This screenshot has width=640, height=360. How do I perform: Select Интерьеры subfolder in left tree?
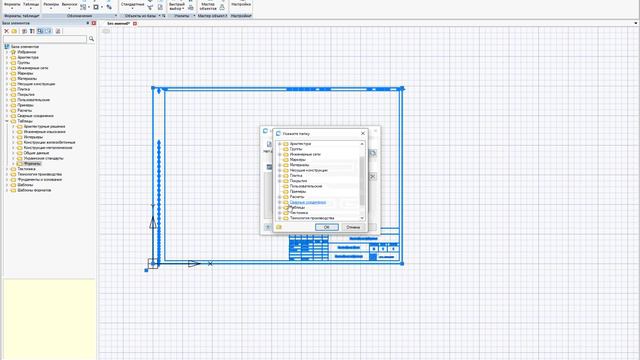coord(33,137)
